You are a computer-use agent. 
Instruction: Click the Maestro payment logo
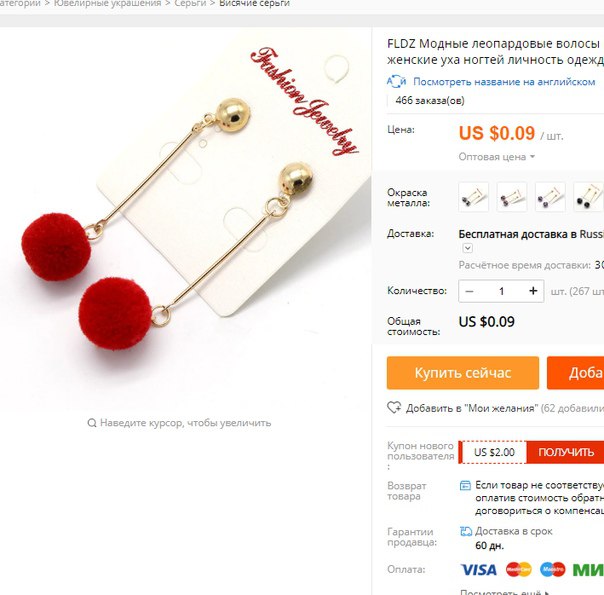552,570
